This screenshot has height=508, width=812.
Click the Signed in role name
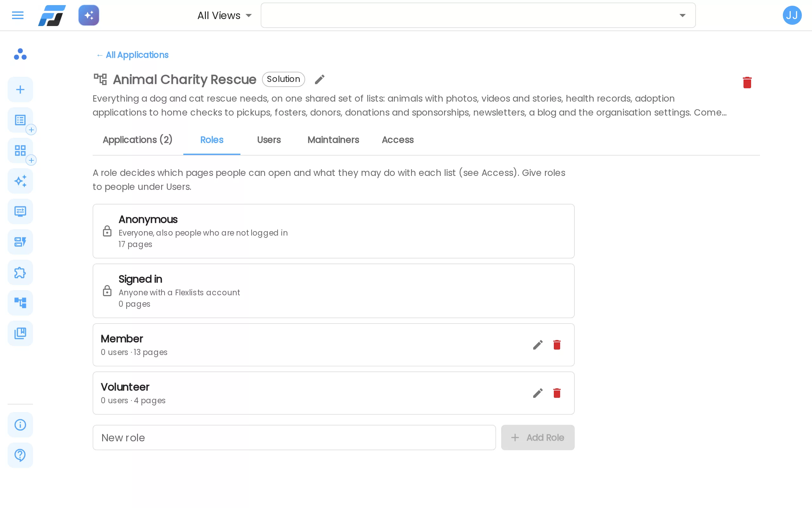pyautogui.click(x=140, y=279)
